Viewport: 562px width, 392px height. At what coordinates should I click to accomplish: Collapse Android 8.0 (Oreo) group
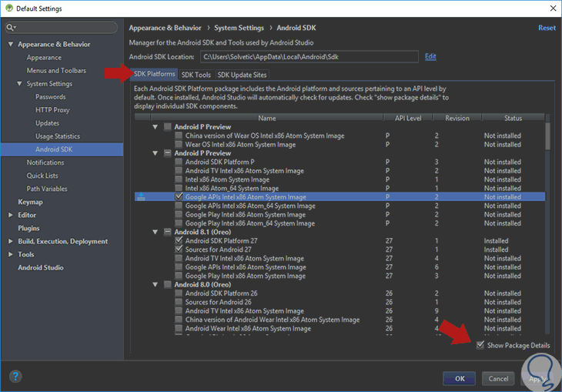[156, 284]
